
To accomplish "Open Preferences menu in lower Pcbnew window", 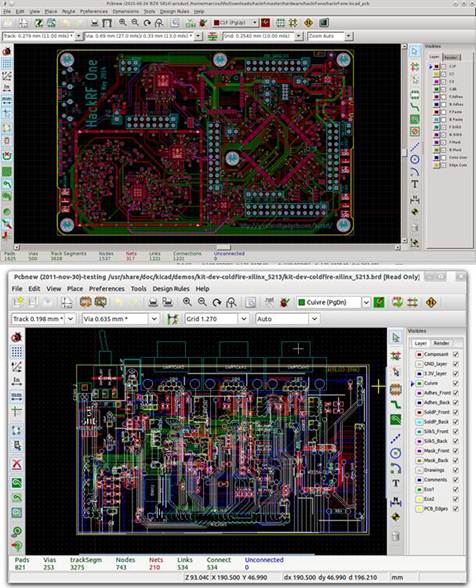I will (107, 289).
